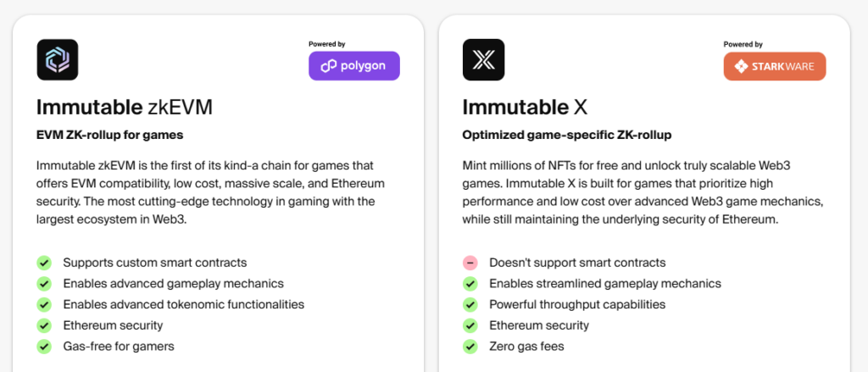Click check icon beside Gas-free for gamers
Viewport: 868px width, 372px height.
44,346
